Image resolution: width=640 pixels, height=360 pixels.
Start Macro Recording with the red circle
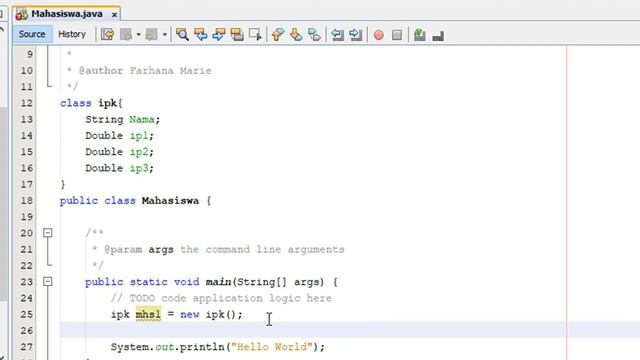(378, 35)
